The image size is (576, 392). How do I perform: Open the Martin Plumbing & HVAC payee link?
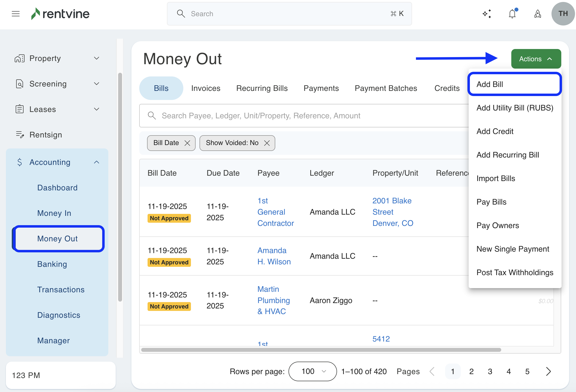pyautogui.click(x=273, y=300)
